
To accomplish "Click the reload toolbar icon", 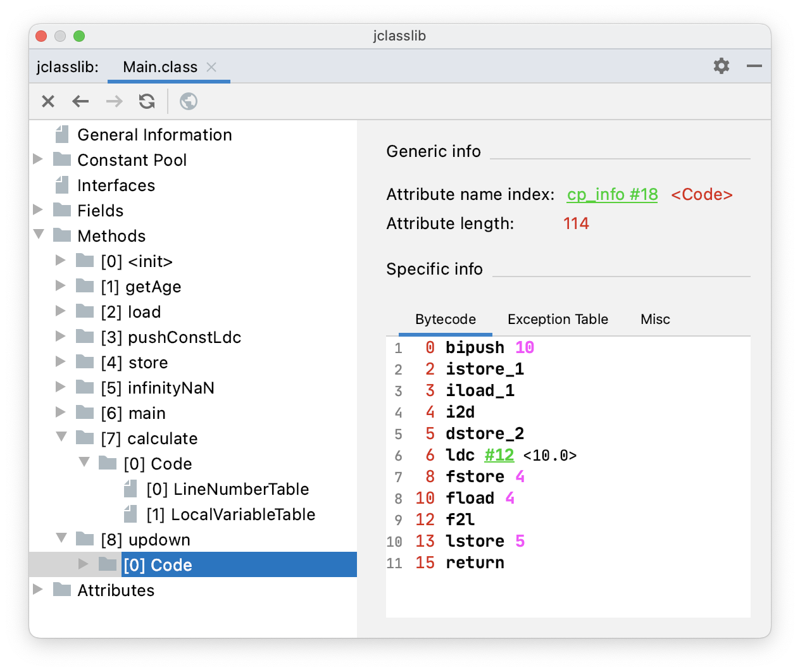I will pyautogui.click(x=147, y=101).
